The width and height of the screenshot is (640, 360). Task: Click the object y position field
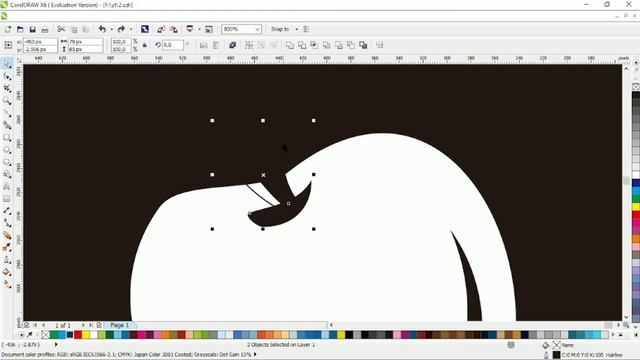point(40,49)
